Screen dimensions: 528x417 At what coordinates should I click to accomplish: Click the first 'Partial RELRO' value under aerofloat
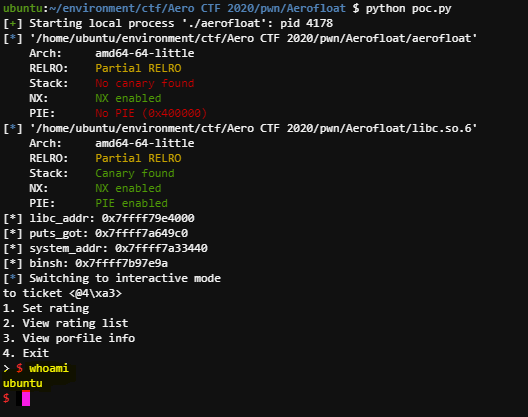coord(138,68)
